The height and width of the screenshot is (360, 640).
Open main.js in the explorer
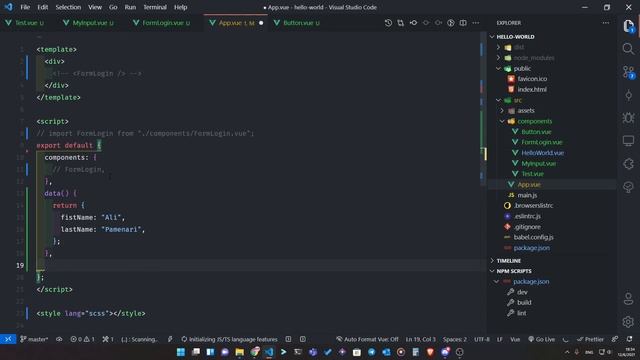527,195
